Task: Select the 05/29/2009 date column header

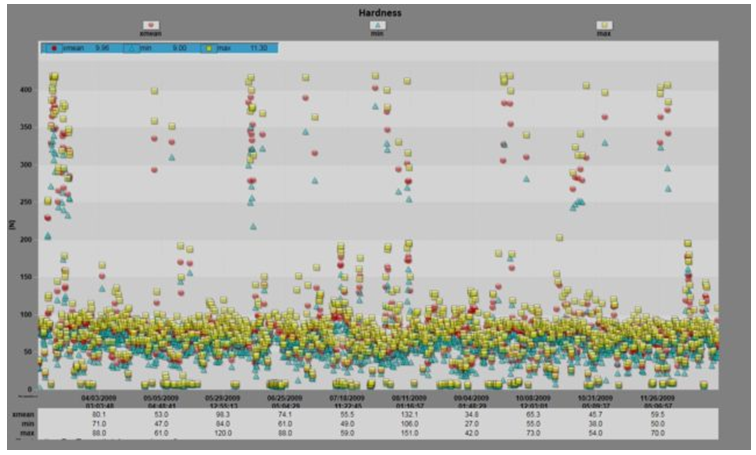Action: tap(223, 399)
